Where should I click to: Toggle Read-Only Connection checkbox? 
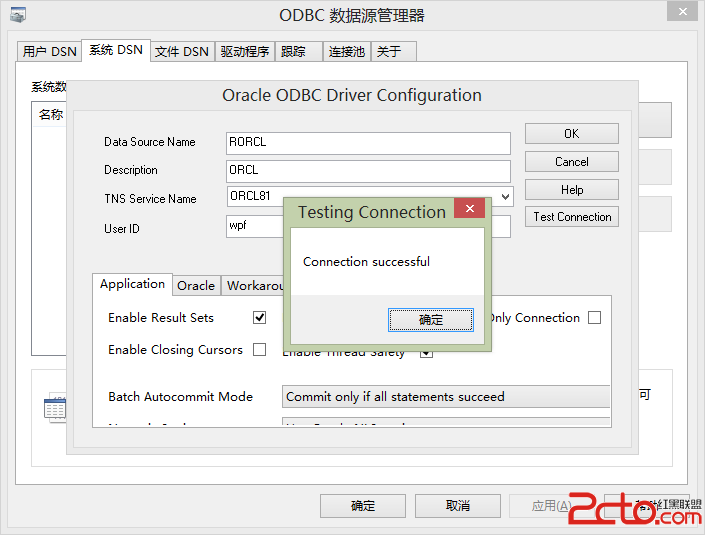(x=594, y=317)
